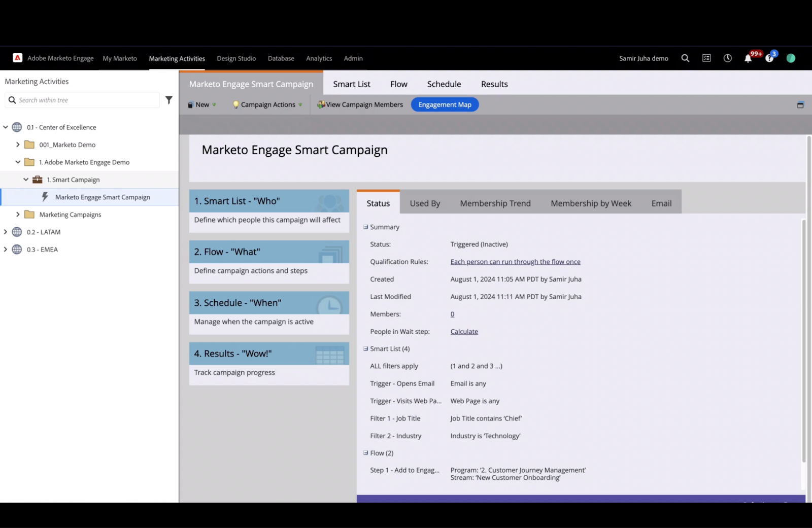
Task: Open Admin from top navigation
Action: tap(353, 58)
